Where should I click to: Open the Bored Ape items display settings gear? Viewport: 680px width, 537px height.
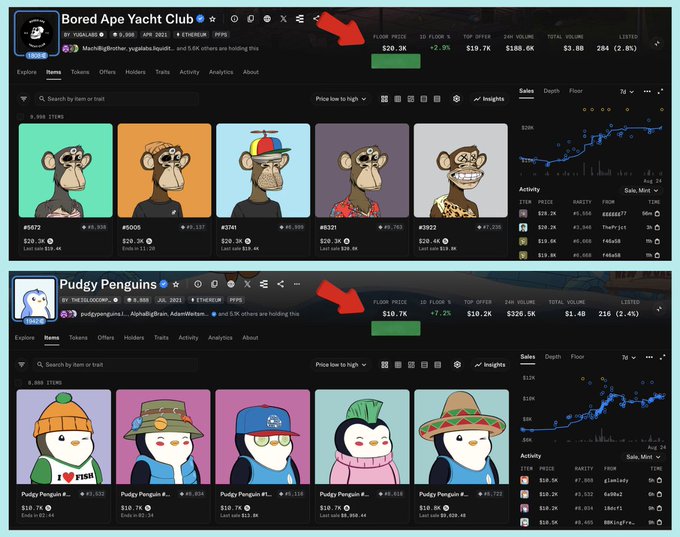[x=456, y=99]
